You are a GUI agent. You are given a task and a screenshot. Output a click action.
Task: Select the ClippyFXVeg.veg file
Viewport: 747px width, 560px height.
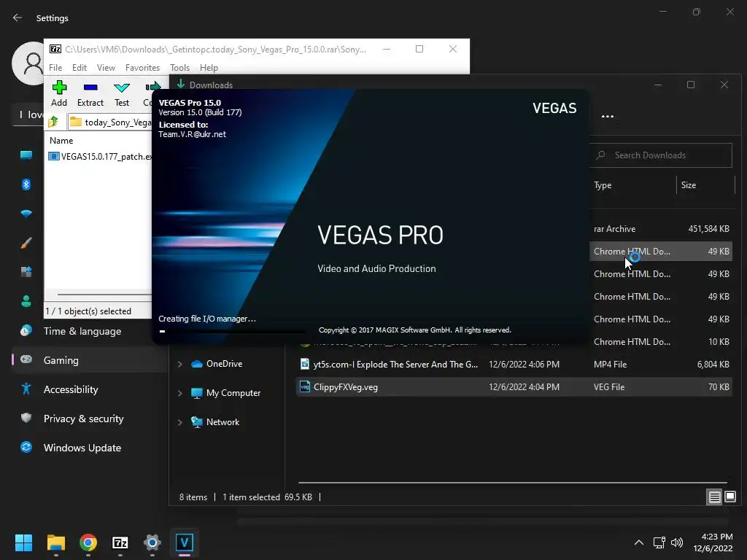pyautogui.click(x=514, y=387)
